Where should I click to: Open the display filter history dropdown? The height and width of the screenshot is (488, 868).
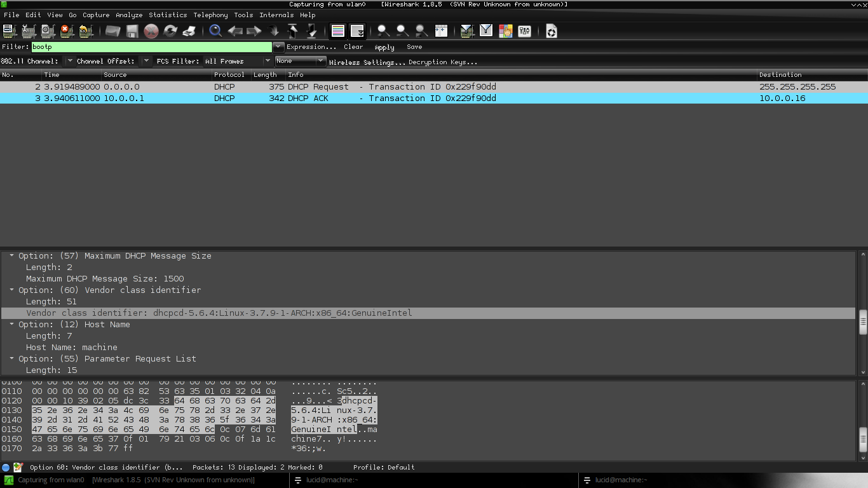pos(278,47)
